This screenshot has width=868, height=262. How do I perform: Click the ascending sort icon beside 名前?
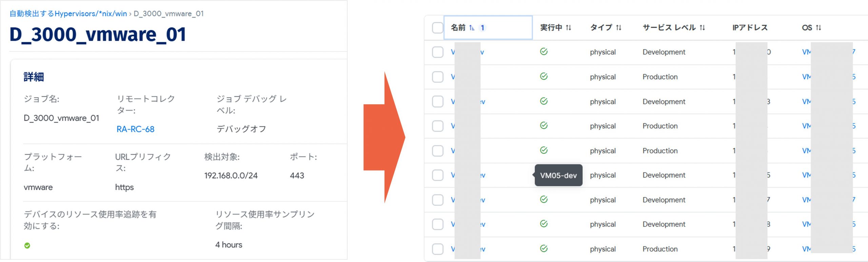pos(472,28)
